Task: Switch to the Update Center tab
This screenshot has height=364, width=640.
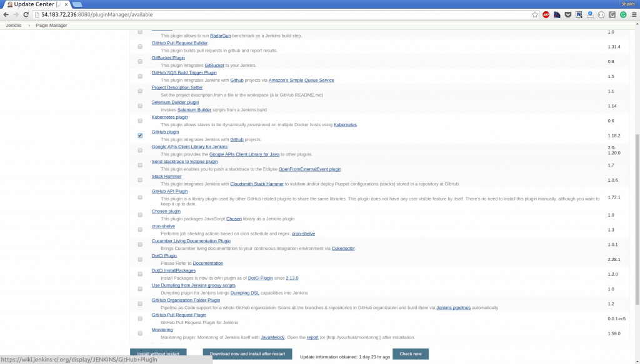Action: tap(34, 4)
